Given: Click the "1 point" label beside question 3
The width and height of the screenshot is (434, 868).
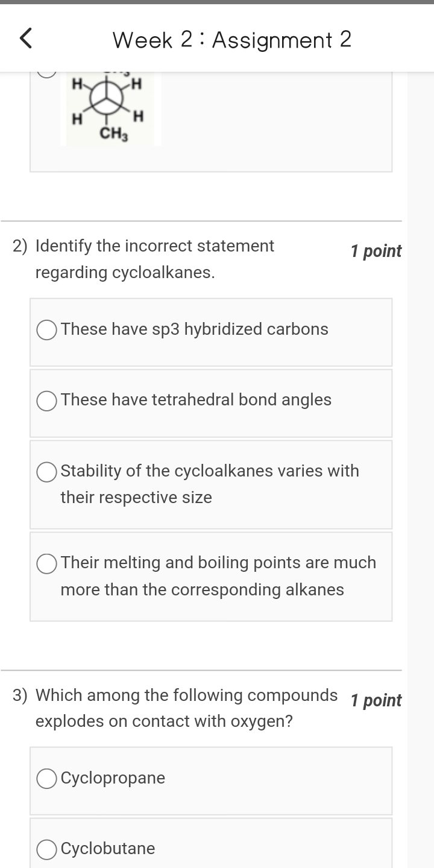Looking at the screenshot, I should 375,700.
